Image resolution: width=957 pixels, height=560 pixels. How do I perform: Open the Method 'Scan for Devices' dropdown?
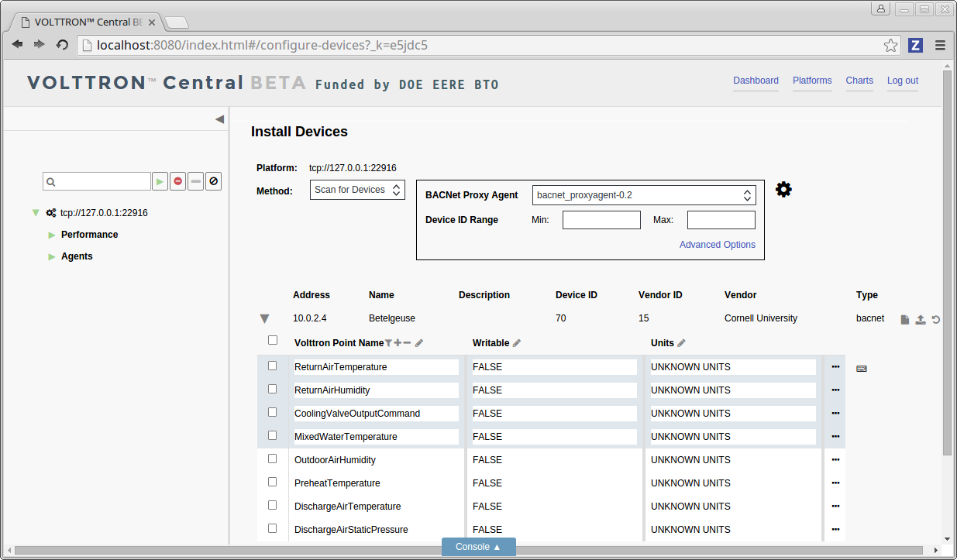[x=357, y=190]
